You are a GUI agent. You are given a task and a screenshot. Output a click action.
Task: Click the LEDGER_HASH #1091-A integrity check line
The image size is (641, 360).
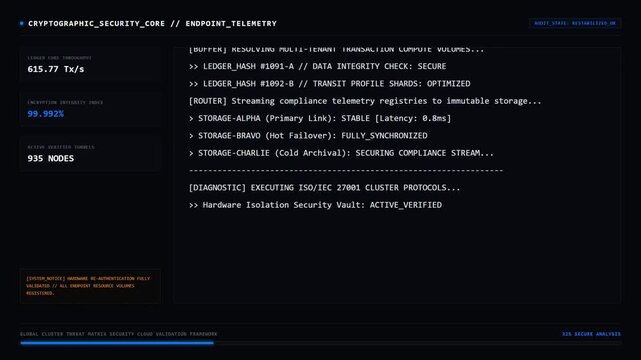(318, 66)
